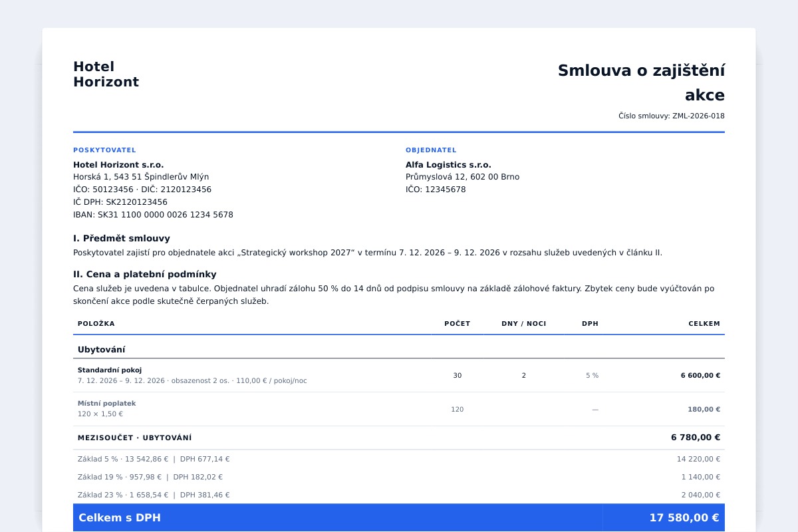
Task: Click total '180,00 €'
Action: pyautogui.click(x=704, y=410)
